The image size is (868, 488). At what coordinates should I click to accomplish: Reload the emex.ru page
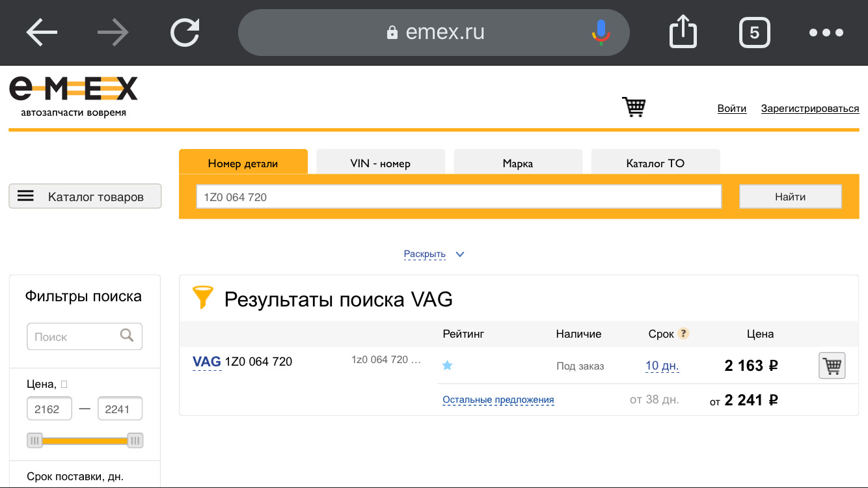click(185, 33)
